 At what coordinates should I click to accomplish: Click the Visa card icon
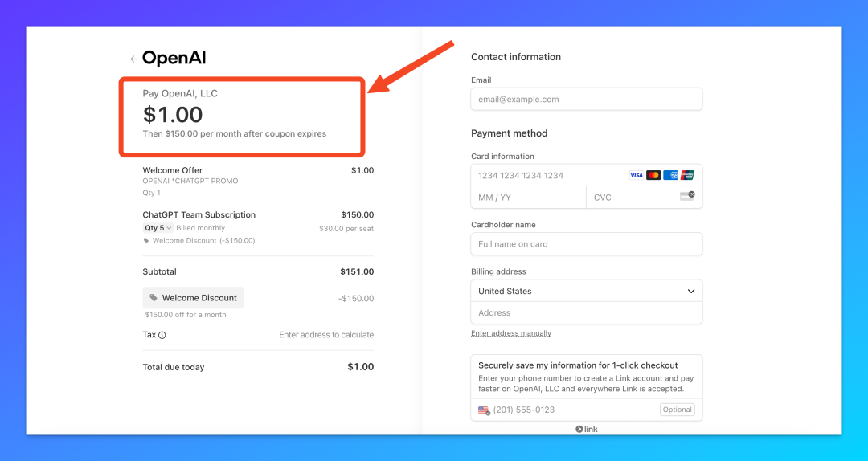click(637, 175)
